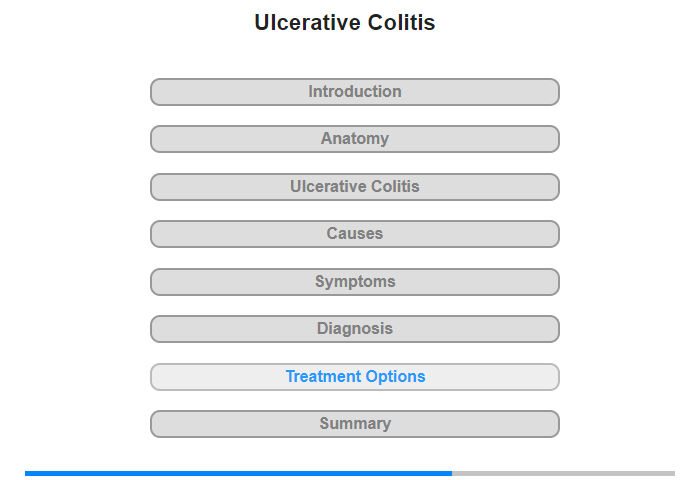Open the blue Treatment Options entry
The image size is (700, 480).
[354, 377]
